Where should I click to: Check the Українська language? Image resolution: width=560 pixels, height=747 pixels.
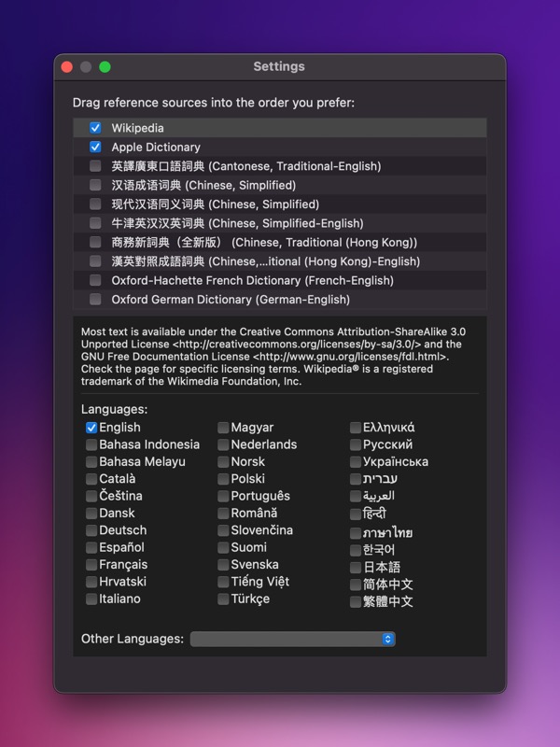(356, 462)
